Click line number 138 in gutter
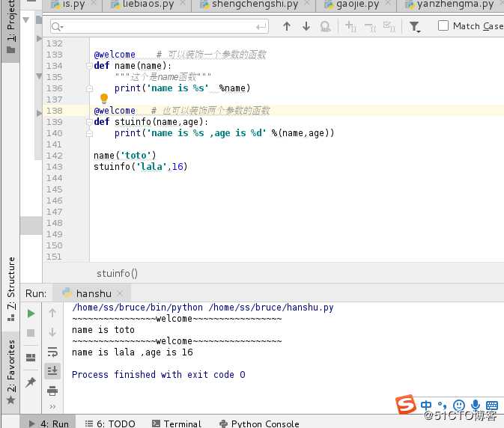 (x=54, y=111)
